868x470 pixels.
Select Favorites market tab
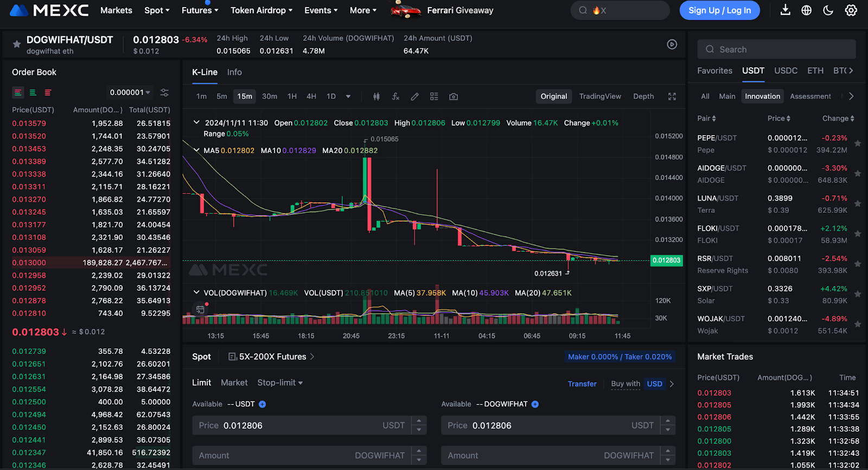click(714, 71)
